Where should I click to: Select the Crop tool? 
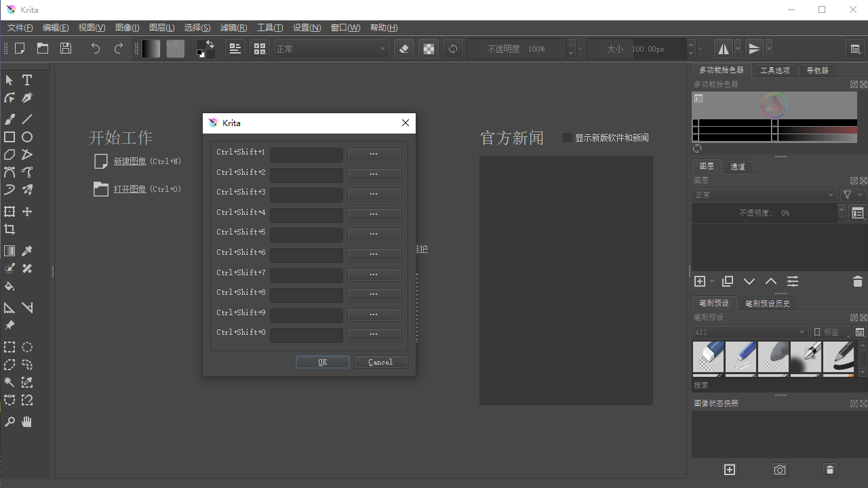9,229
